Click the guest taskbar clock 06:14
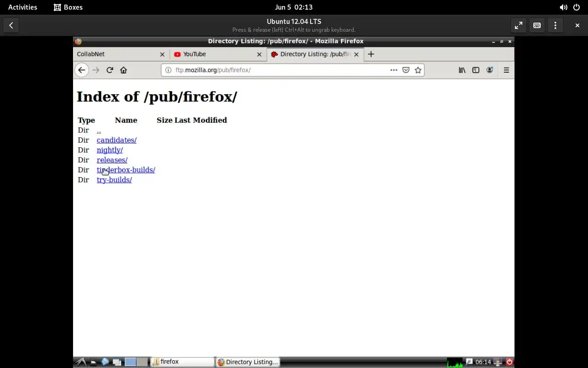The width and height of the screenshot is (588, 368). coord(483,362)
